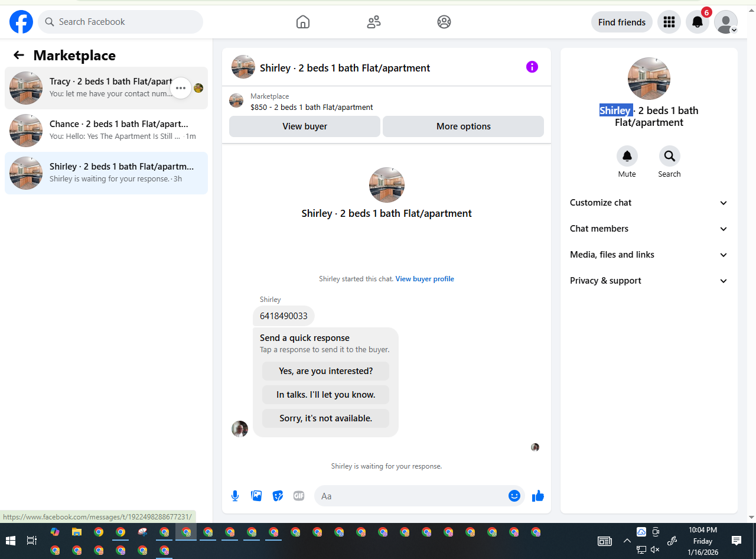Open the View buyer profile link
Viewport: 756px width, 559px height.
click(x=425, y=279)
